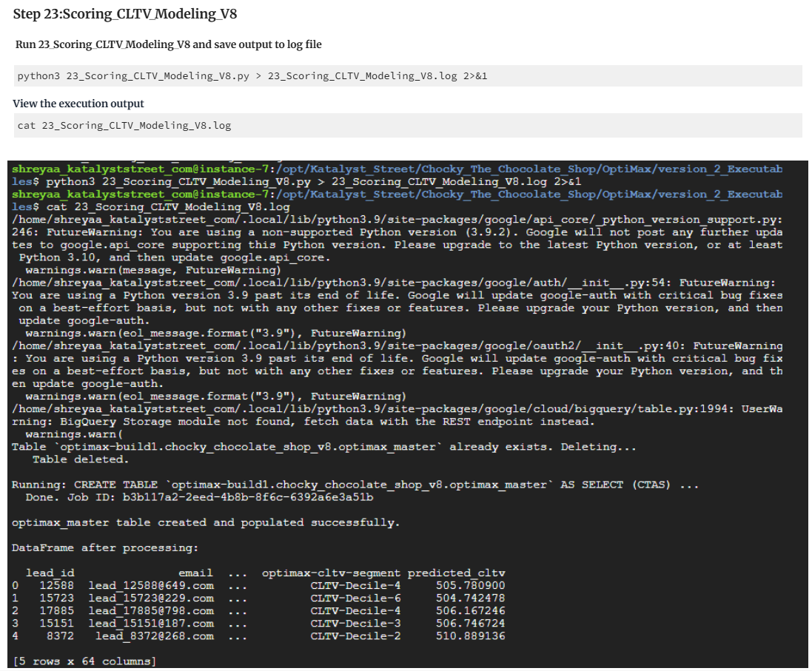This screenshot has height=671, width=812.
Task: Click 'optimax_master table created and populated successfully.'
Action: coord(206,523)
